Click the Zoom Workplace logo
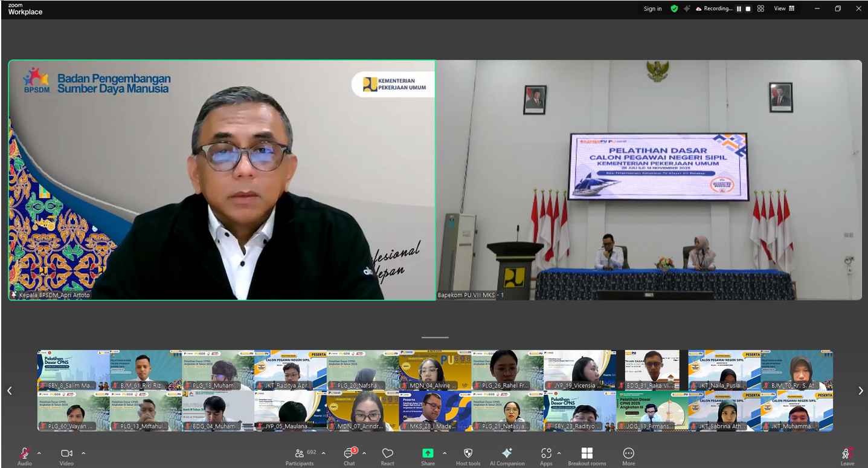The width and height of the screenshot is (868, 468). tap(25, 8)
